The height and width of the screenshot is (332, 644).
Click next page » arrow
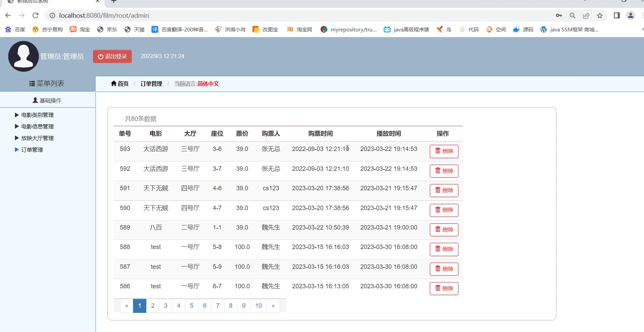(x=273, y=306)
